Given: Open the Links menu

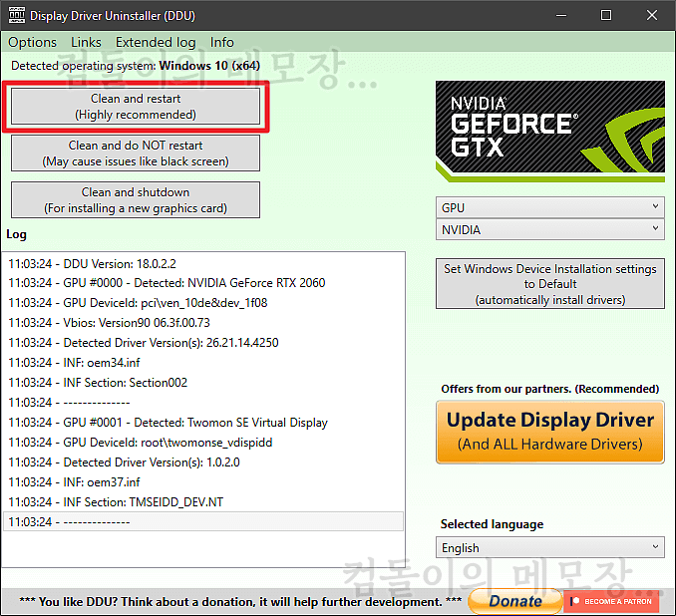Looking at the screenshot, I should (x=86, y=42).
